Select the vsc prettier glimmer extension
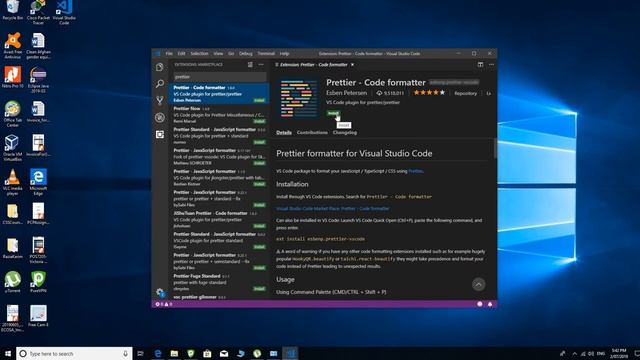 point(219,297)
